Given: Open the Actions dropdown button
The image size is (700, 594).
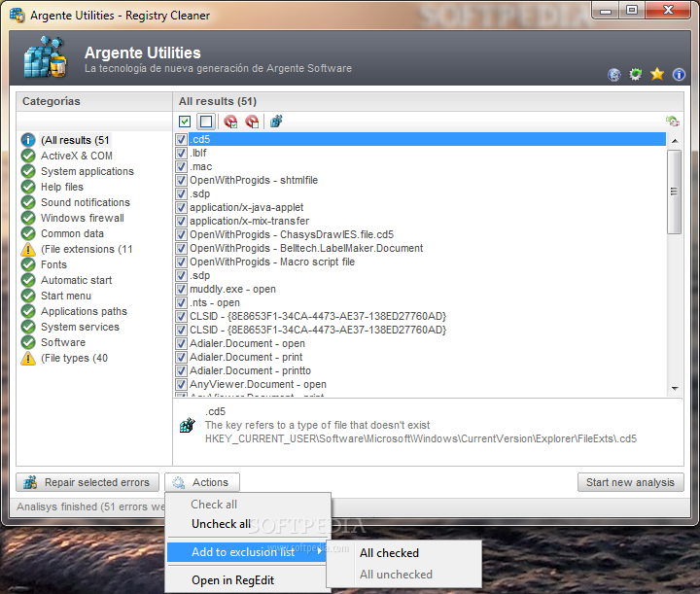Looking at the screenshot, I should click(202, 482).
